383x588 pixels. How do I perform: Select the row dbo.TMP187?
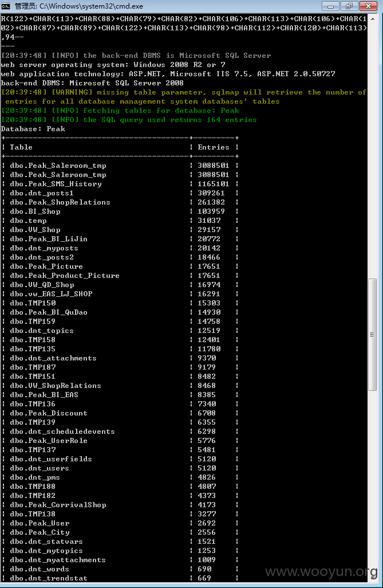[x=120, y=367]
